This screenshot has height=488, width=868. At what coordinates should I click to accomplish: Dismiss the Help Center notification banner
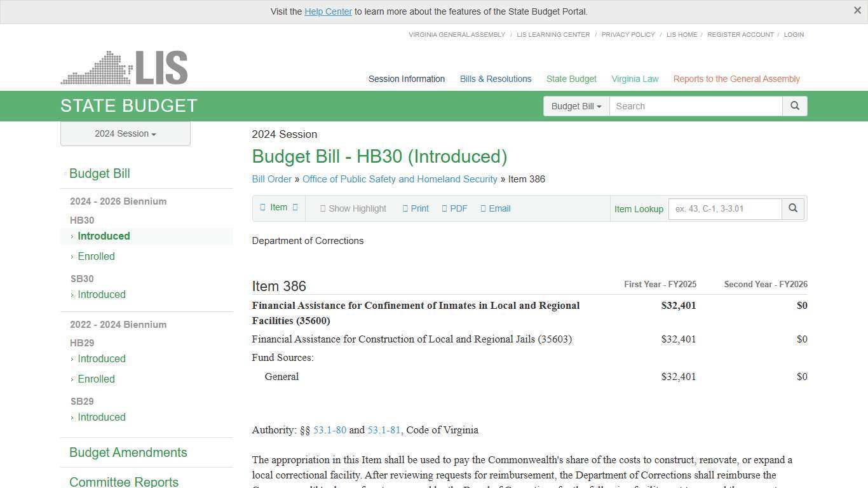tap(857, 10)
